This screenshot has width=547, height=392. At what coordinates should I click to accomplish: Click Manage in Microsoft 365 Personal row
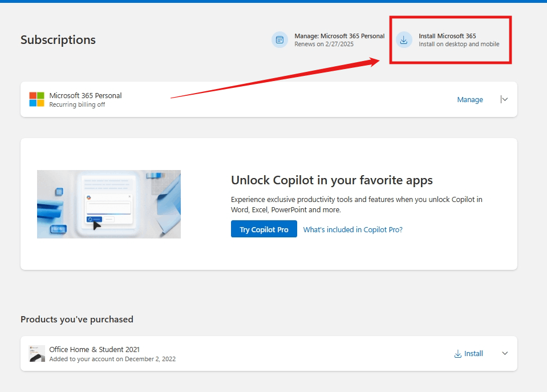(470, 99)
